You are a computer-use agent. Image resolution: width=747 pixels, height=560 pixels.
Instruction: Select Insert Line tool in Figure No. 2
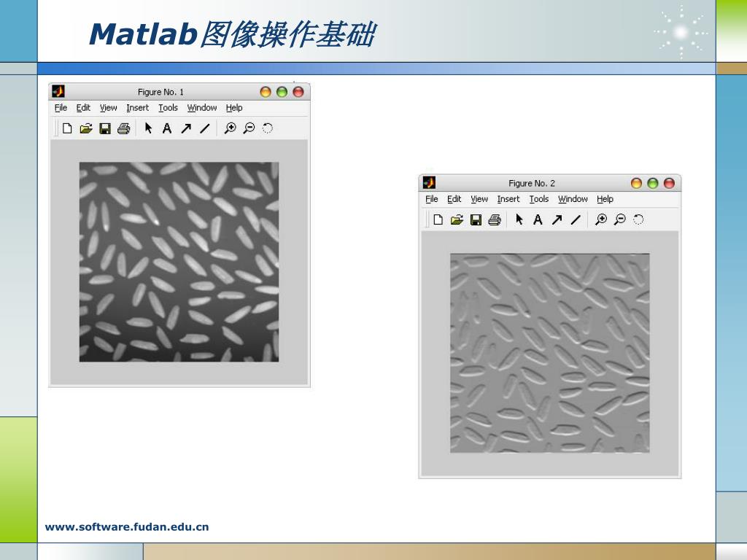click(x=576, y=219)
